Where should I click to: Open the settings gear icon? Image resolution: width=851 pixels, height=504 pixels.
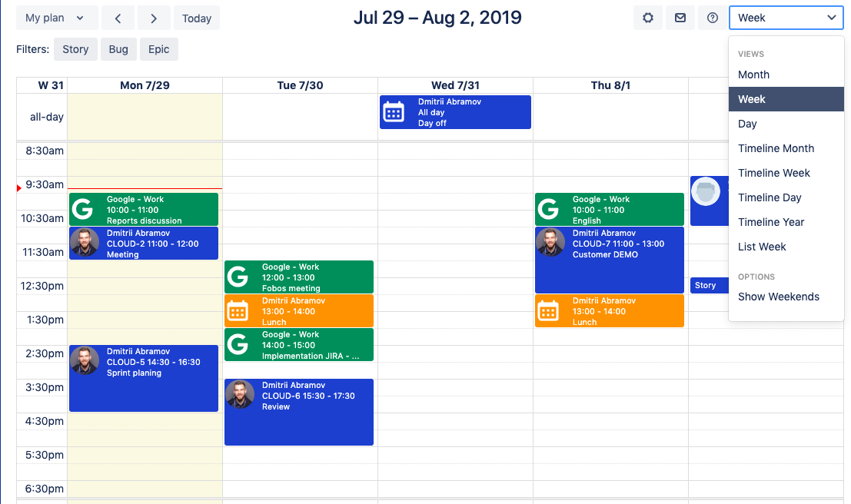648,18
